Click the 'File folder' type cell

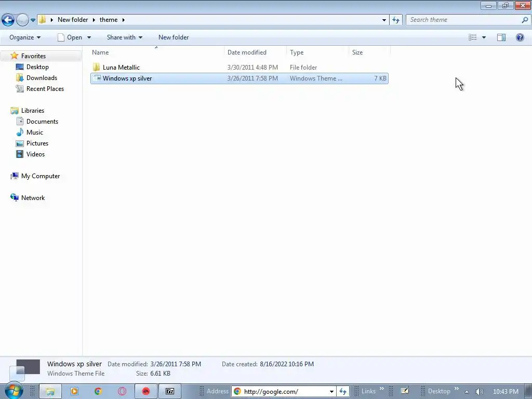point(303,68)
